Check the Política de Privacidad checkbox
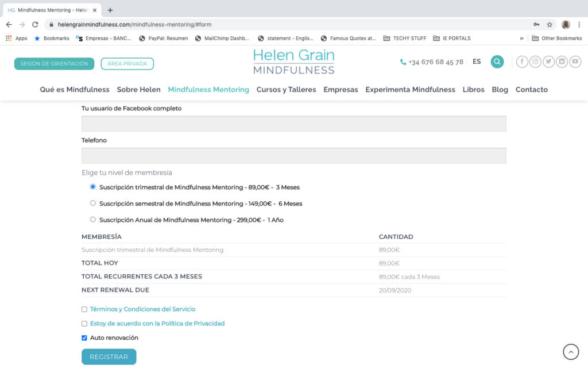 (x=84, y=324)
